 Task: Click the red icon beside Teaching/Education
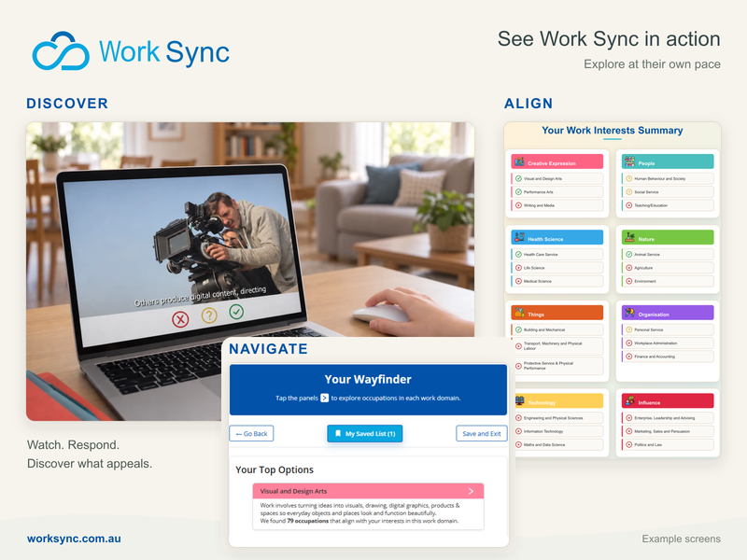(628, 205)
